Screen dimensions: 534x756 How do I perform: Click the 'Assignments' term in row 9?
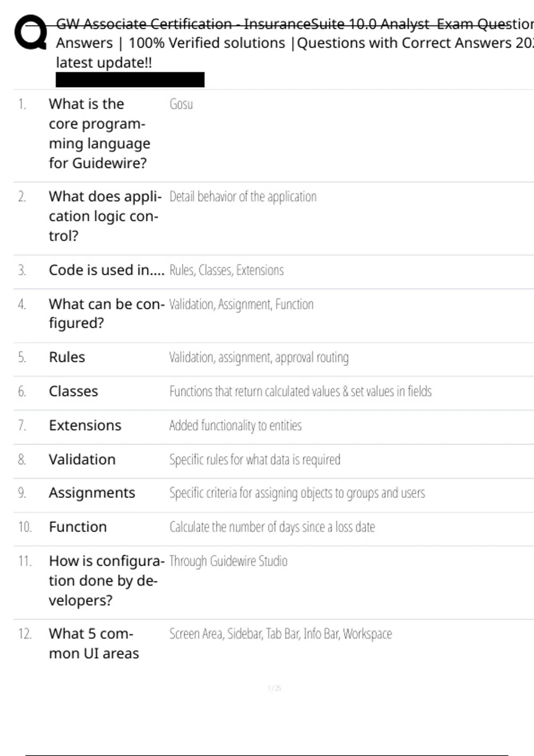tap(92, 493)
